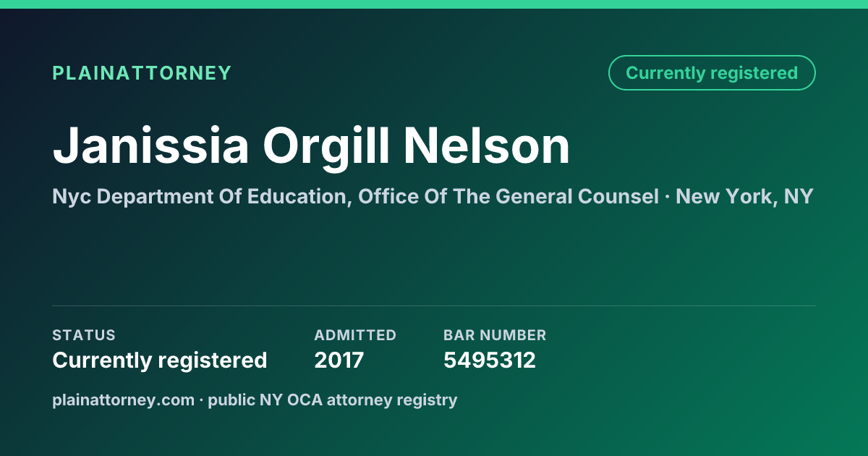This screenshot has height=456, width=868.
Task: Click the ADMITTED label
Action: pyautogui.click(x=355, y=335)
